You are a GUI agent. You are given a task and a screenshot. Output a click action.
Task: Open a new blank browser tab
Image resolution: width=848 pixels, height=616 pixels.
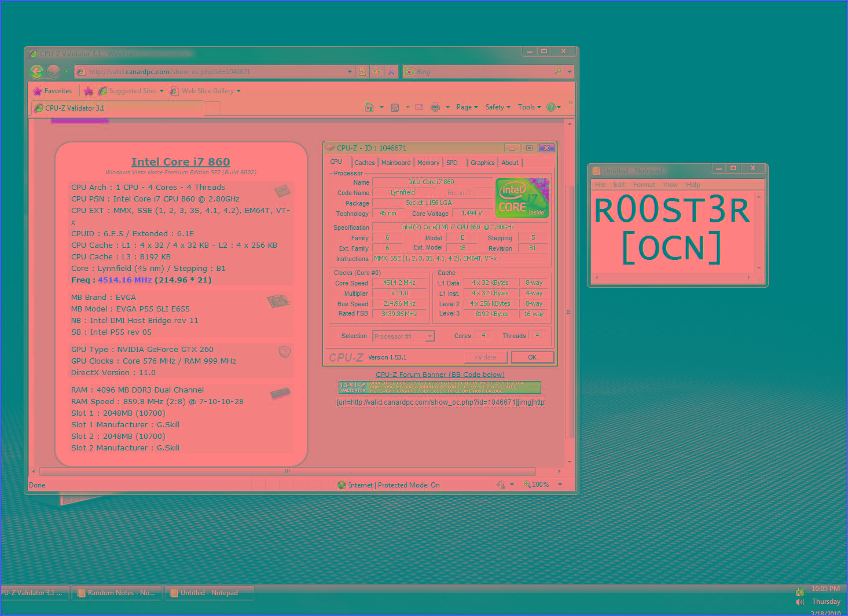point(212,108)
